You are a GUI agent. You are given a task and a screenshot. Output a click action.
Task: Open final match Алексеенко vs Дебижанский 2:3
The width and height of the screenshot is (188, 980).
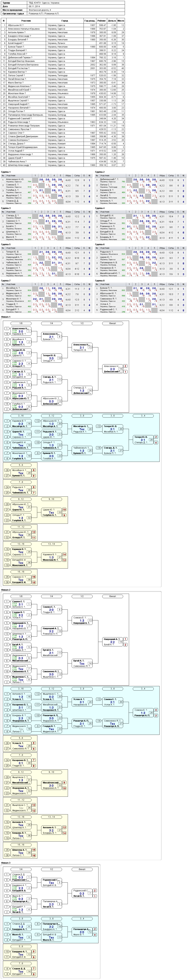coord(113,369)
